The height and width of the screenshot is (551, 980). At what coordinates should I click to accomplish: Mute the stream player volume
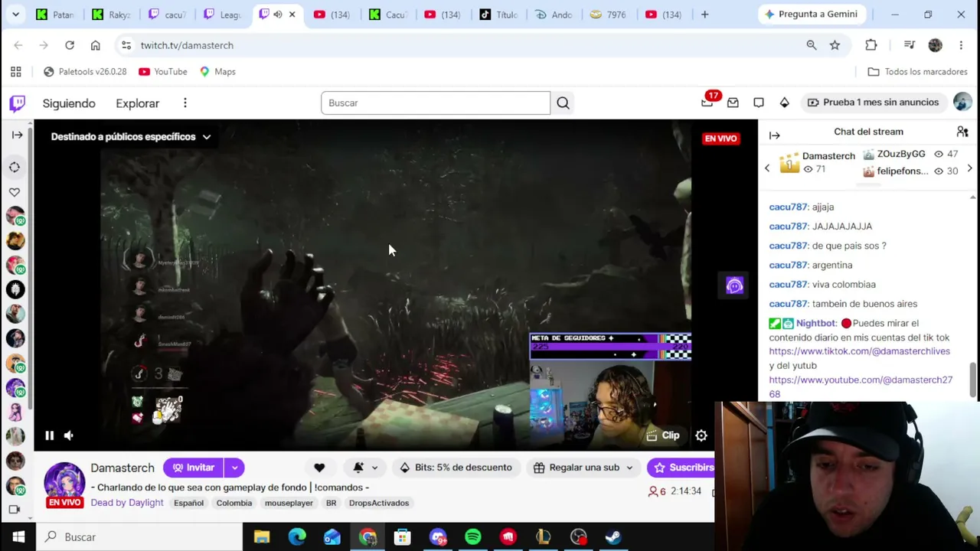click(69, 435)
